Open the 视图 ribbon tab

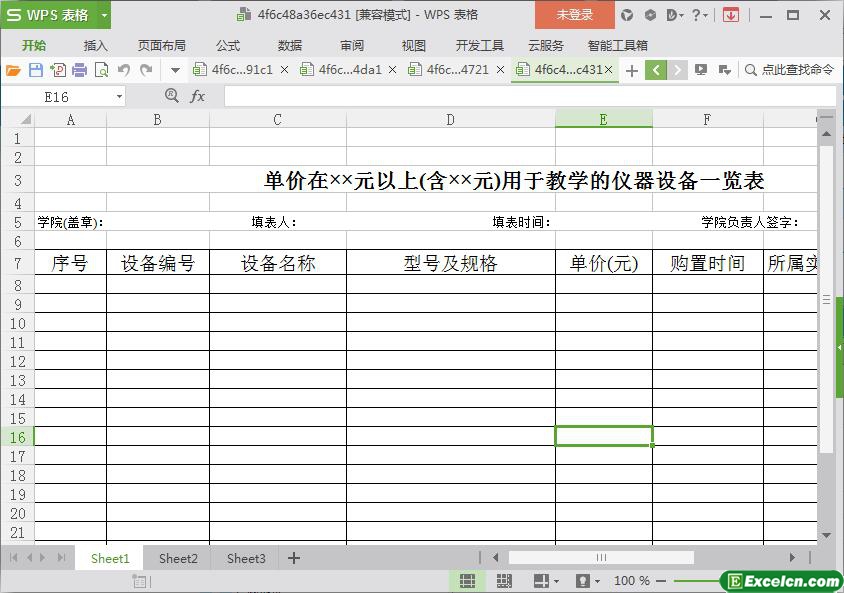pyautogui.click(x=413, y=45)
